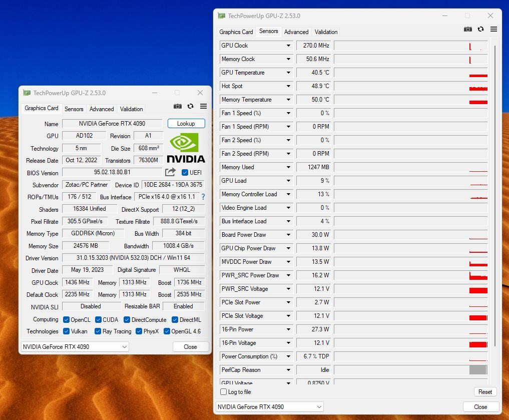Toggle the OpenGL 4.6 checkbox

pyautogui.click(x=167, y=331)
